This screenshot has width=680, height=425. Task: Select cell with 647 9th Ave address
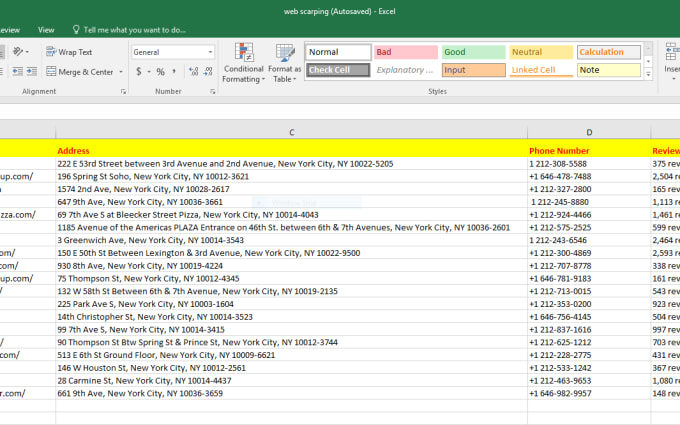click(x=291, y=202)
